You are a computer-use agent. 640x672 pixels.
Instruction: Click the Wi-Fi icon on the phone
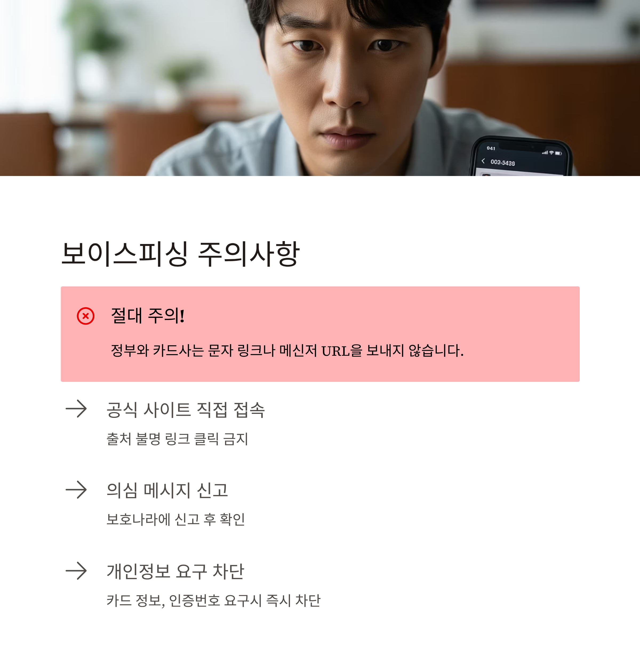point(551,153)
